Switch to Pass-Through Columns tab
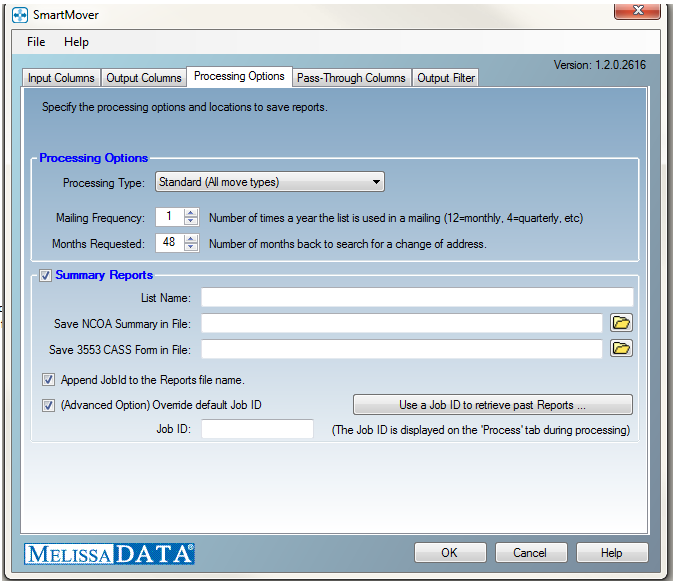673x584 pixels. (x=351, y=78)
